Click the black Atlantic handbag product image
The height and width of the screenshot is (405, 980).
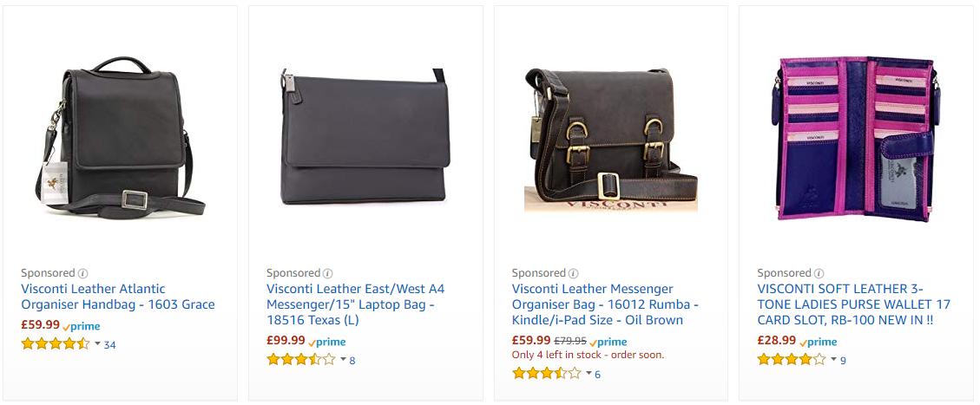(x=120, y=137)
